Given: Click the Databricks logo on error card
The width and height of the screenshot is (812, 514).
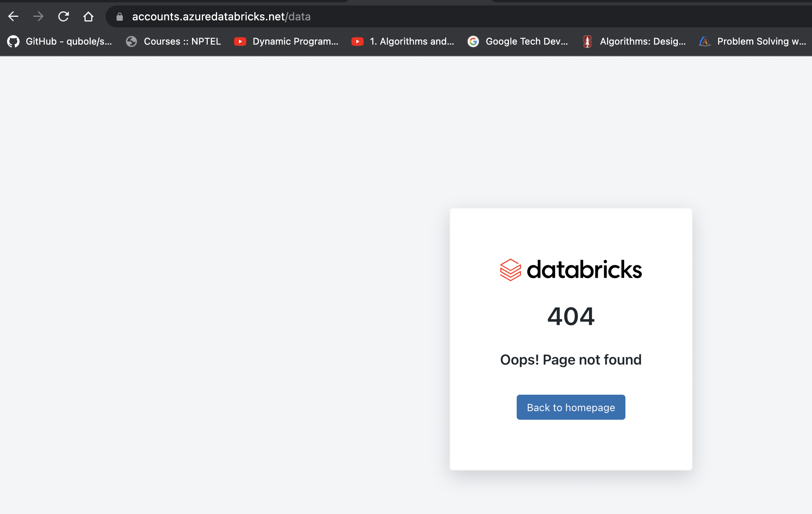Looking at the screenshot, I should pos(571,270).
